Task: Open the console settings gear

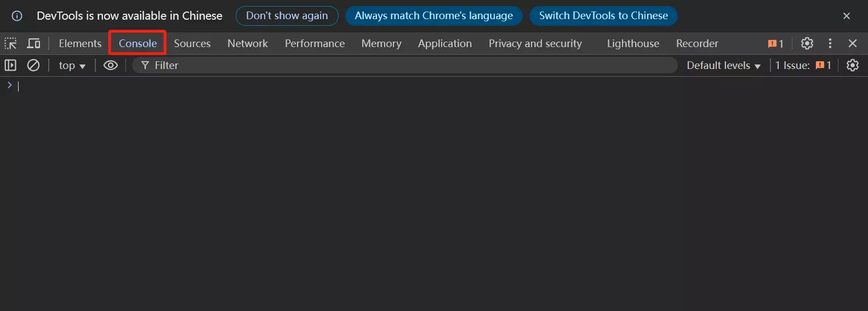Action: [x=853, y=65]
